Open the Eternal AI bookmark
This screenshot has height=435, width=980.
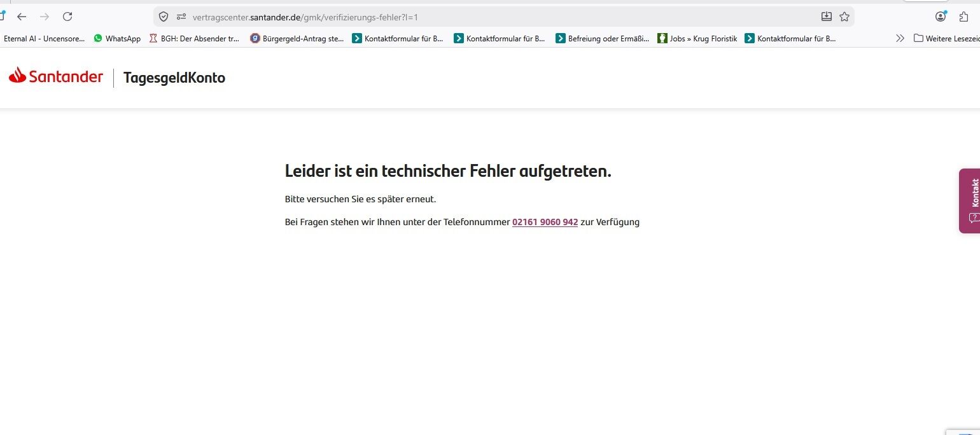pos(43,39)
